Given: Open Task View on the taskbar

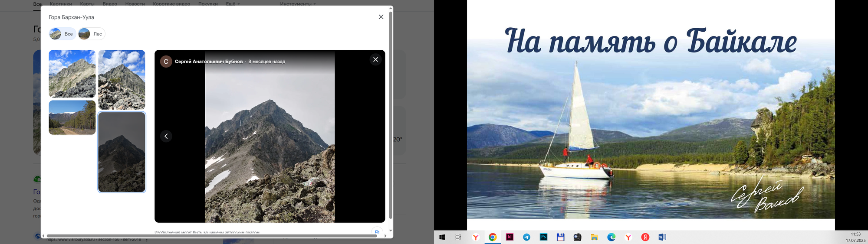Looking at the screenshot, I should coord(458,237).
